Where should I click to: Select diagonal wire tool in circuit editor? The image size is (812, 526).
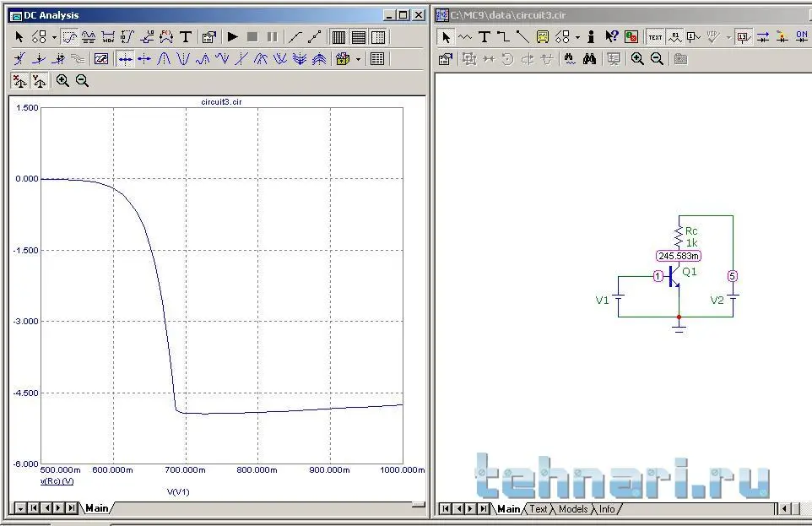pos(522,37)
